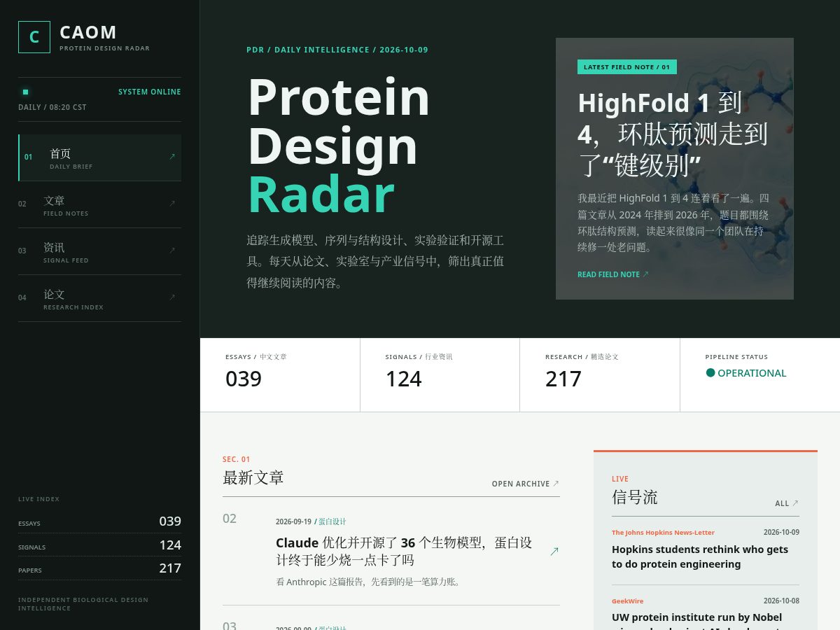Click the sidebar SIGNALS 124 live index row
The width and height of the screenshot is (840, 630).
(x=99, y=545)
